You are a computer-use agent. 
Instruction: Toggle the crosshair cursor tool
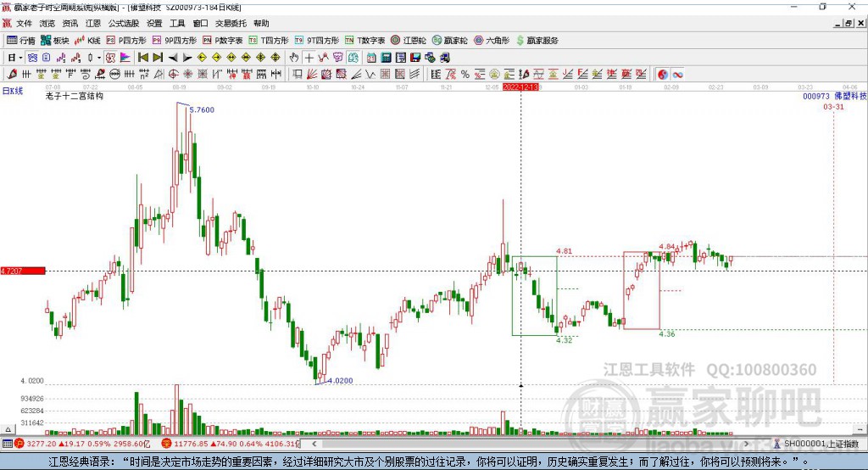pos(309,58)
